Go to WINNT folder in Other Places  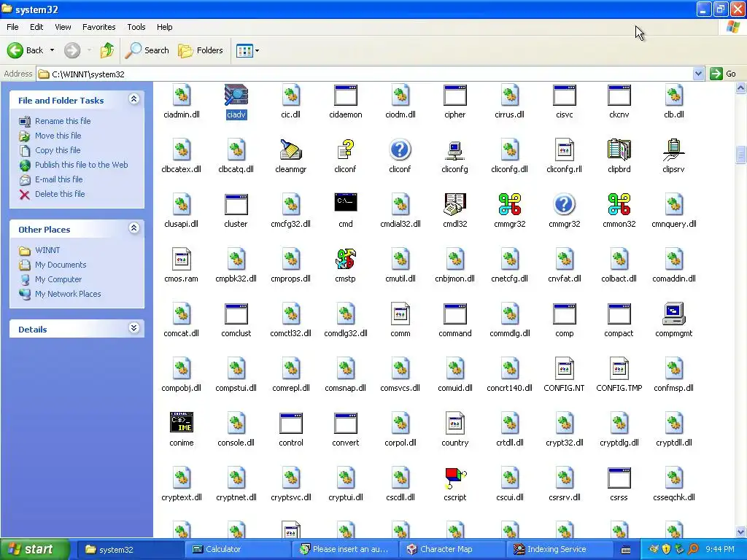pos(47,251)
